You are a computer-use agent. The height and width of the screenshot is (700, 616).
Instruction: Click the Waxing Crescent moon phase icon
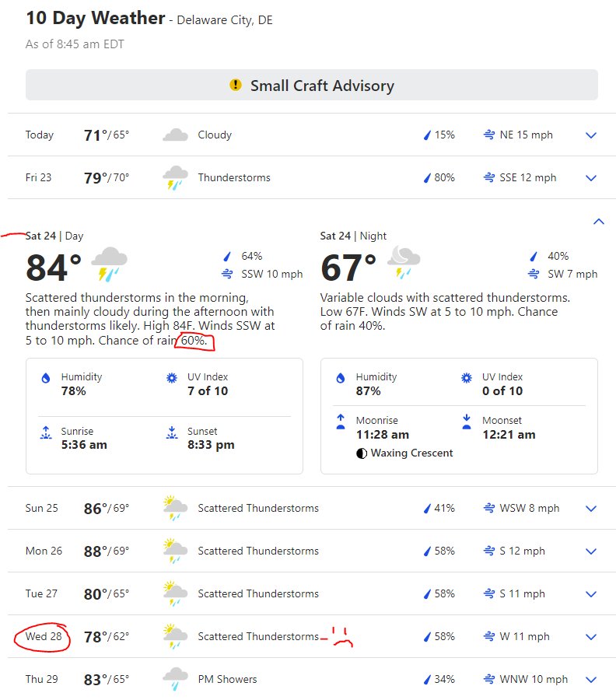[x=362, y=453]
